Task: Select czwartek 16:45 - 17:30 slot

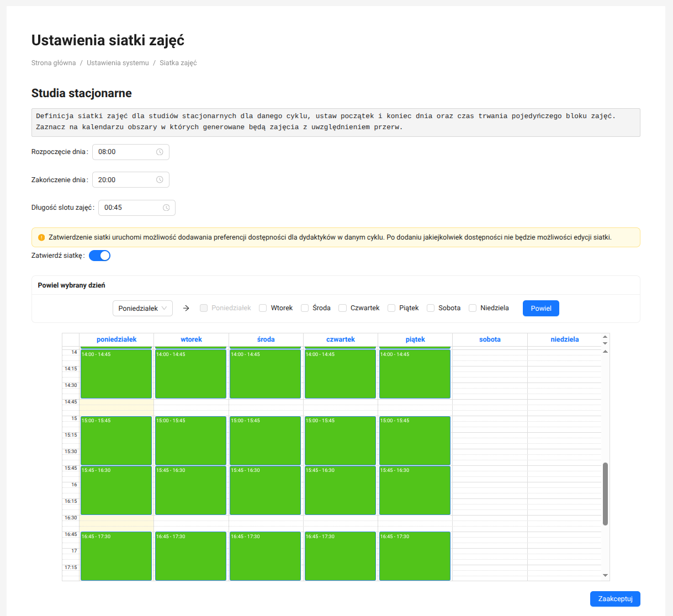Action: (x=340, y=556)
